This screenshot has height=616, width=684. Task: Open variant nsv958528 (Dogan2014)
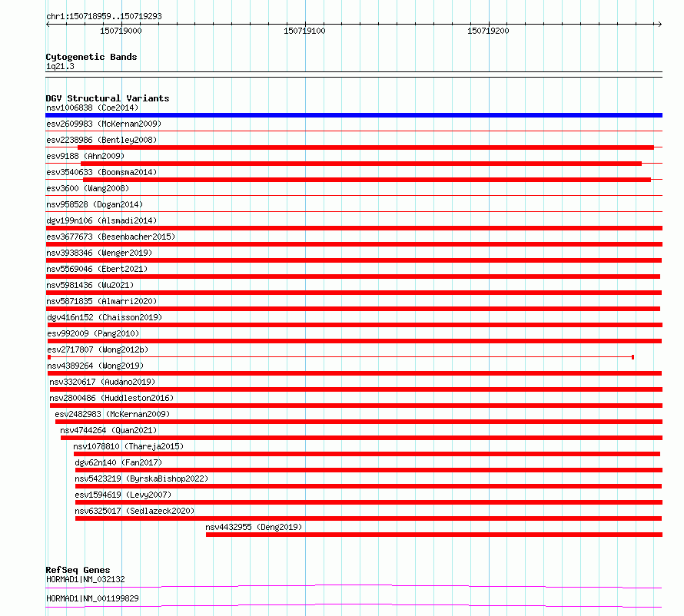(x=95, y=204)
